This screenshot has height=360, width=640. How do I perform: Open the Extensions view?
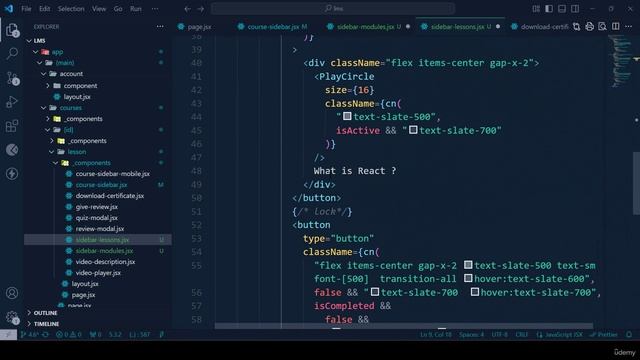(x=12, y=126)
